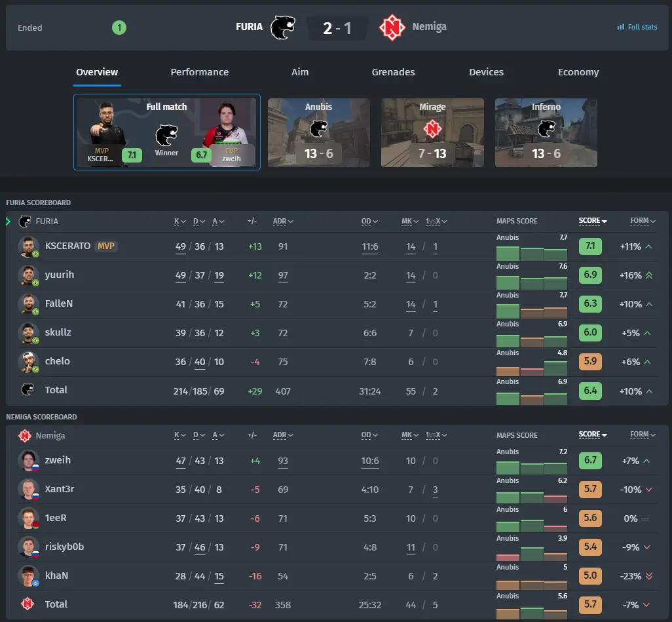Open the Full stats link

637,27
